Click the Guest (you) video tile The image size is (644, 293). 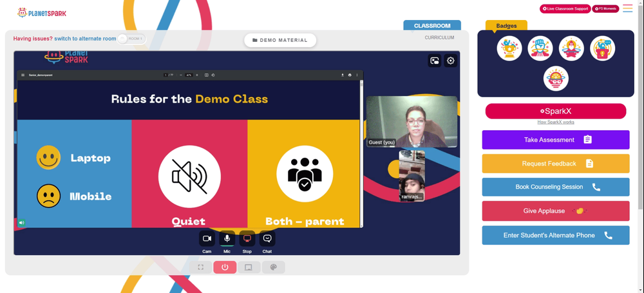(x=412, y=122)
